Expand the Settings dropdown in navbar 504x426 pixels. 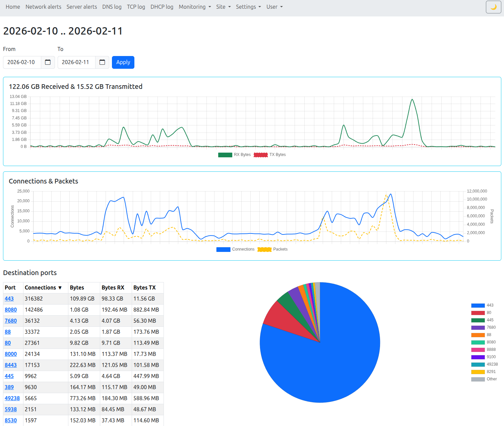(248, 7)
